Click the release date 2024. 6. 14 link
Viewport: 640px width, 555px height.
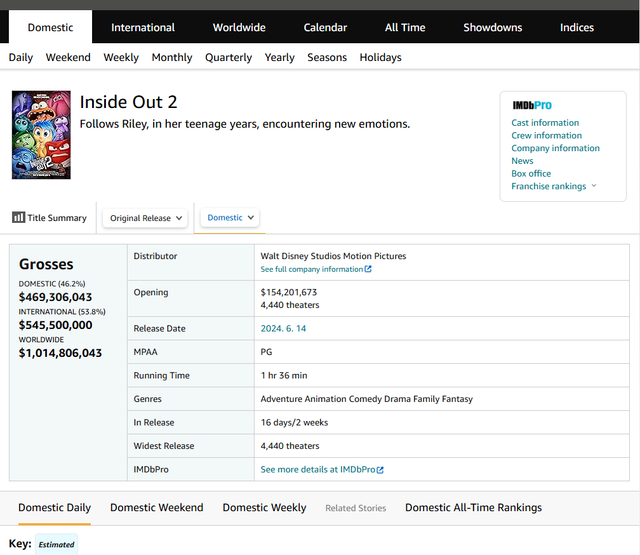pyautogui.click(x=283, y=329)
